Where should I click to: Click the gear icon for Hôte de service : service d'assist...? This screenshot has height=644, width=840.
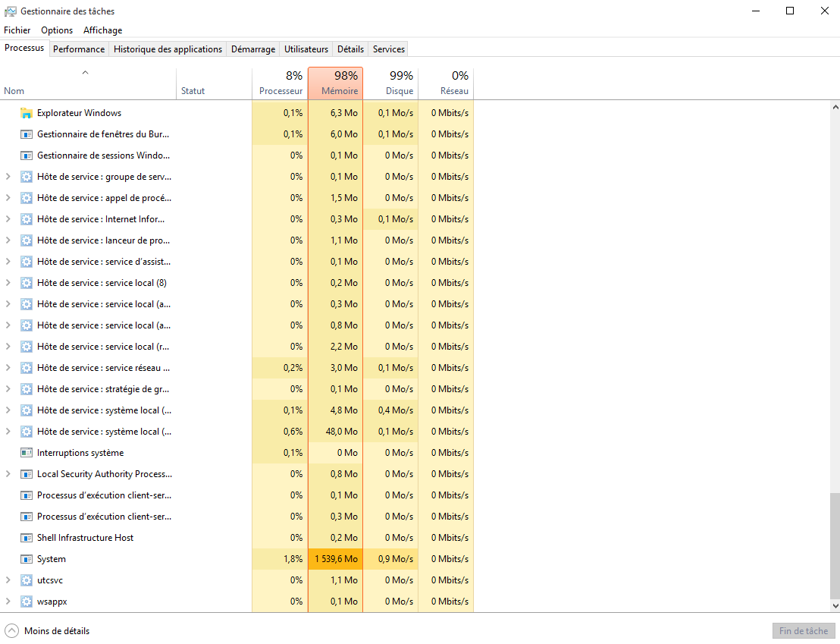point(27,262)
